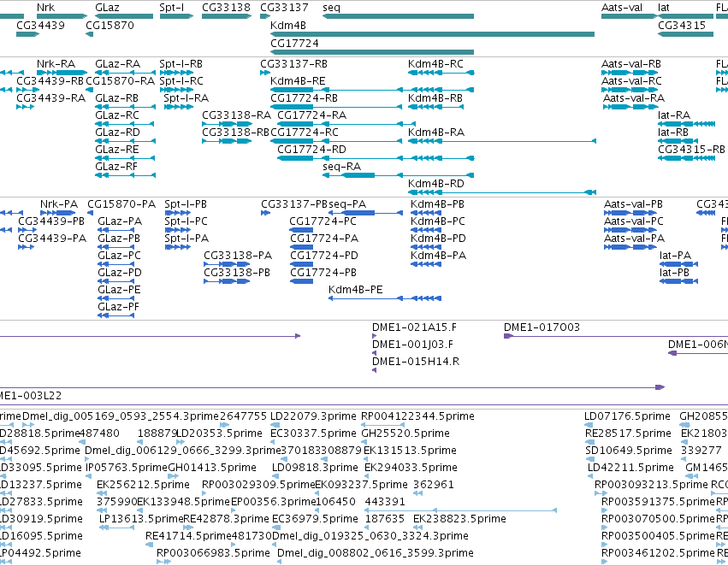This screenshot has width=728, height=566.
Task: Click the Spt-I gene label in the top track
Action: coord(171,8)
